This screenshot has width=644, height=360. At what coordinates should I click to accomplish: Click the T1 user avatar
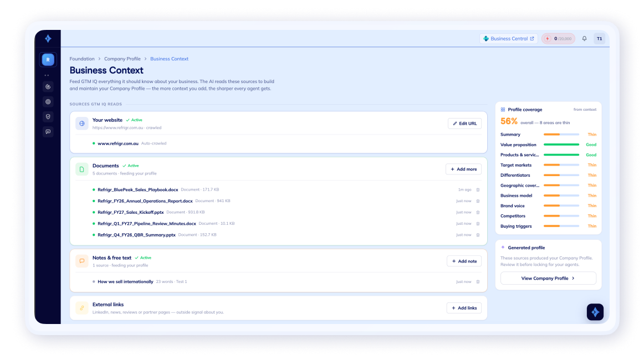point(599,39)
